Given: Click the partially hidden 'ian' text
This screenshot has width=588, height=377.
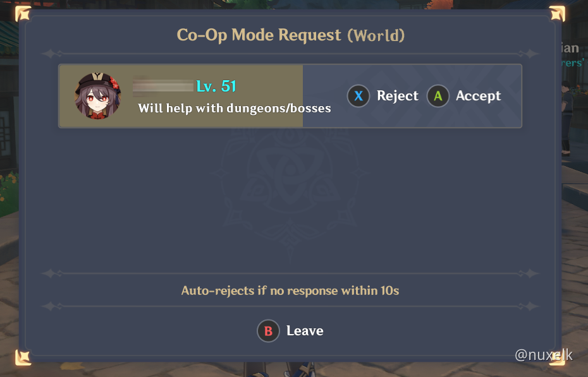Looking at the screenshot, I should [x=570, y=48].
